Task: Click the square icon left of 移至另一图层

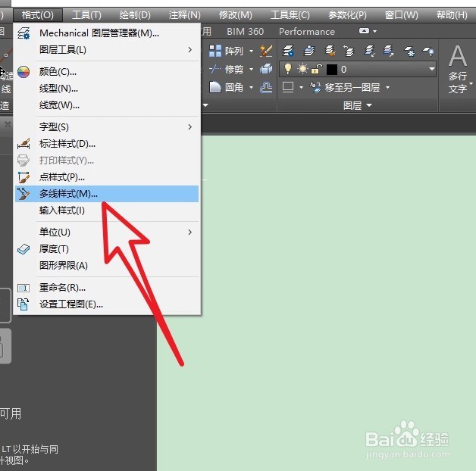Action: point(288,87)
